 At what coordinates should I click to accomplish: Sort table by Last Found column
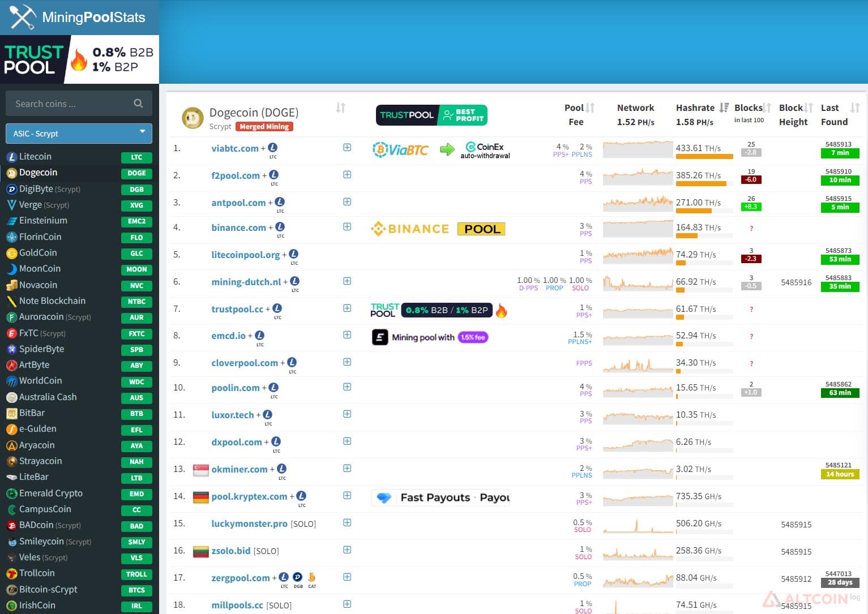(x=855, y=108)
